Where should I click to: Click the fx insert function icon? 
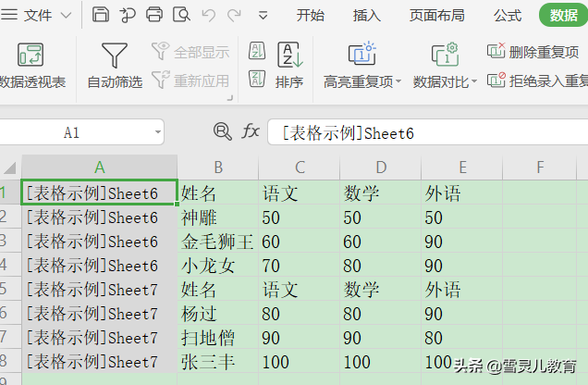(x=251, y=131)
